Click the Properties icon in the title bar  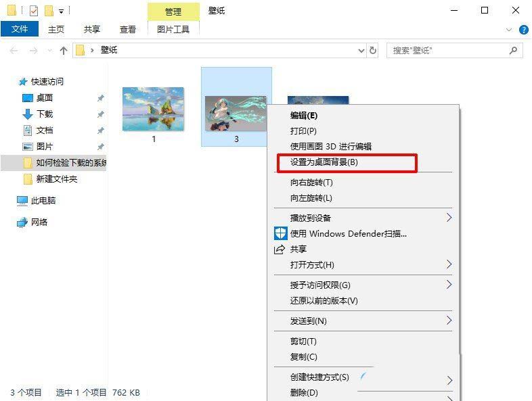34,11
